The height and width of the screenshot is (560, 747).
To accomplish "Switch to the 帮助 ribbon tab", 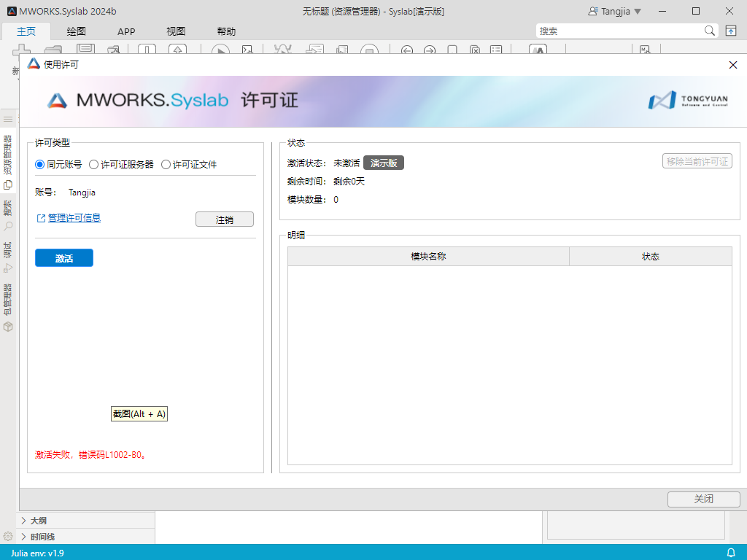I will 226,31.
